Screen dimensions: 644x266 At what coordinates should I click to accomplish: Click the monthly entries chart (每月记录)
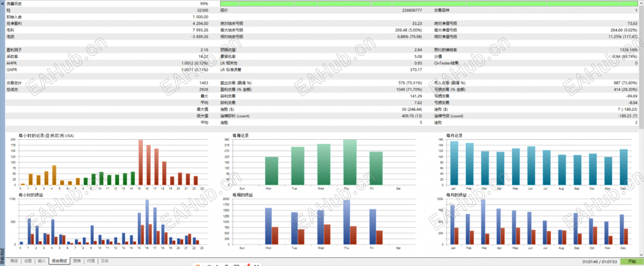tap(535, 162)
